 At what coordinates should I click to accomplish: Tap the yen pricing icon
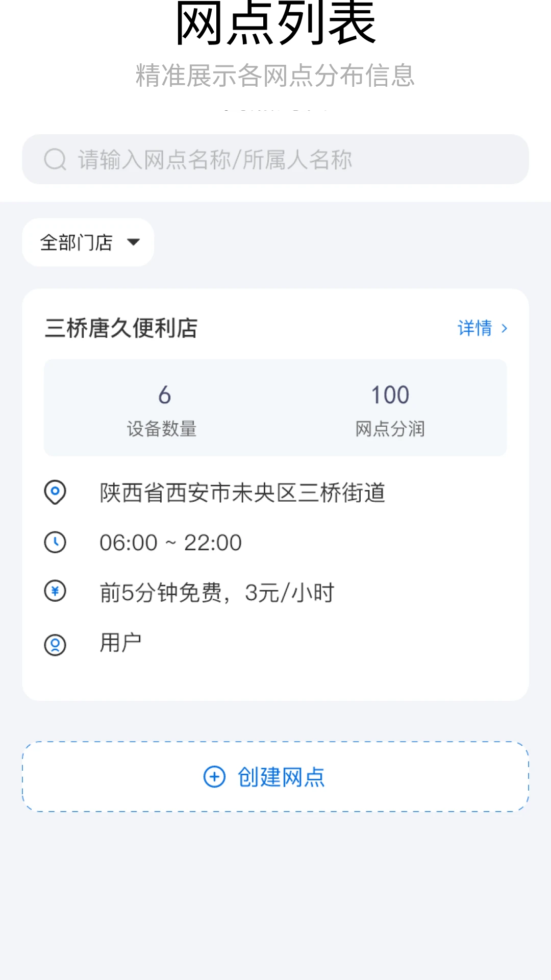pyautogui.click(x=55, y=592)
